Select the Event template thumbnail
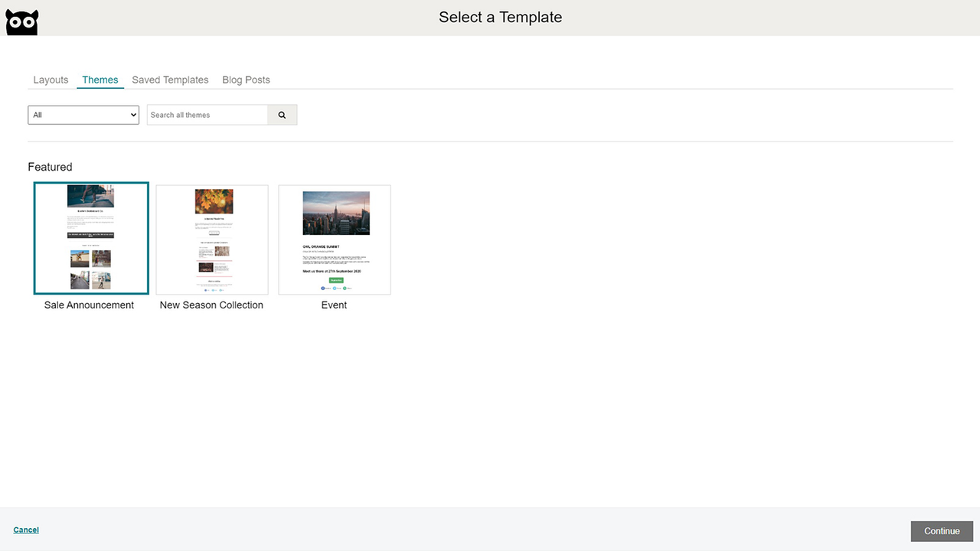 point(334,239)
